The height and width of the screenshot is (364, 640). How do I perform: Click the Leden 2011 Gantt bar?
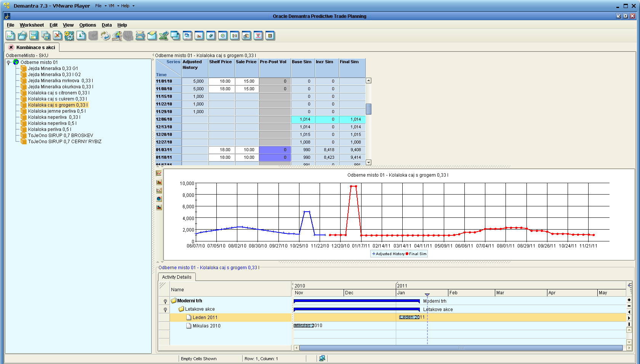coord(410,317)
